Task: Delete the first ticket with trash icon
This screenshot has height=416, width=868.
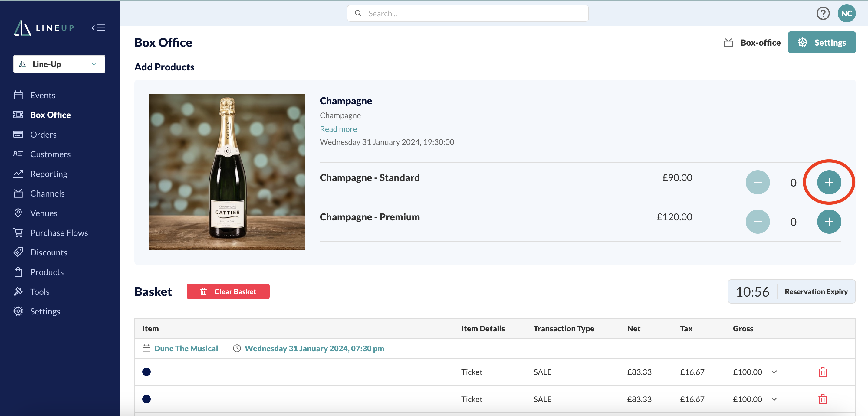Action: [x=823, y=372]
